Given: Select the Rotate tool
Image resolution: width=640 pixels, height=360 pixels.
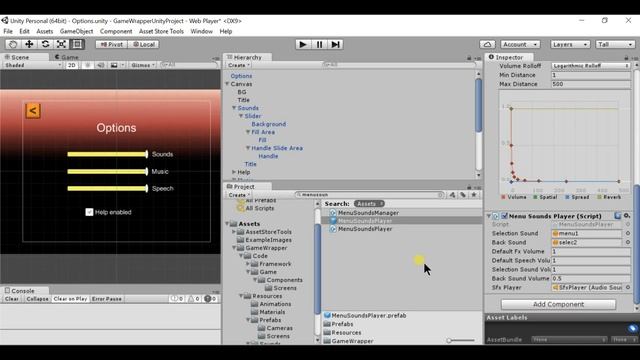Looking at the screenshot, I should [45, 44].
